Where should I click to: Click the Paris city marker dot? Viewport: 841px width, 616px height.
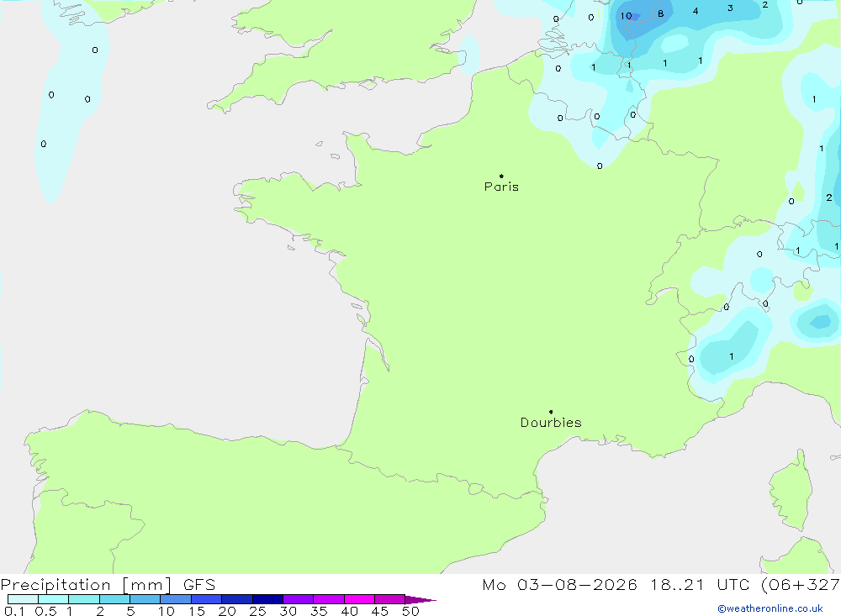coord(501,176)
